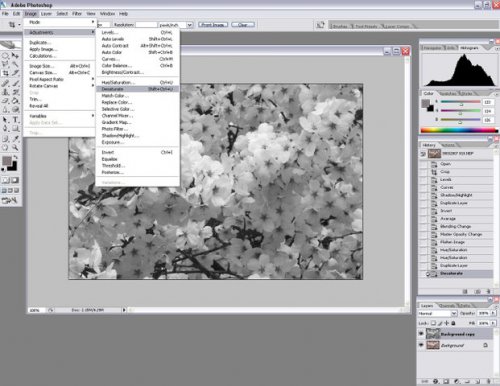Click the add layer style icon

[x=436, y=381]
